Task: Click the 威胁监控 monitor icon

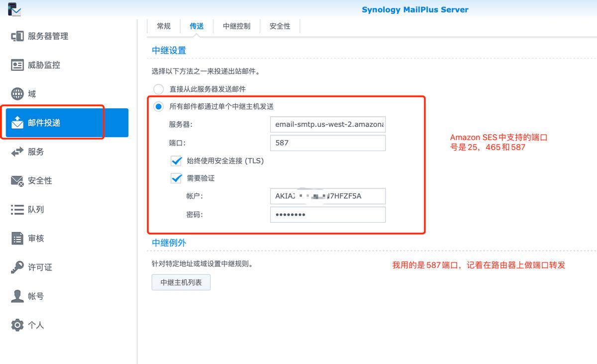Action: (x=17, y=65)
